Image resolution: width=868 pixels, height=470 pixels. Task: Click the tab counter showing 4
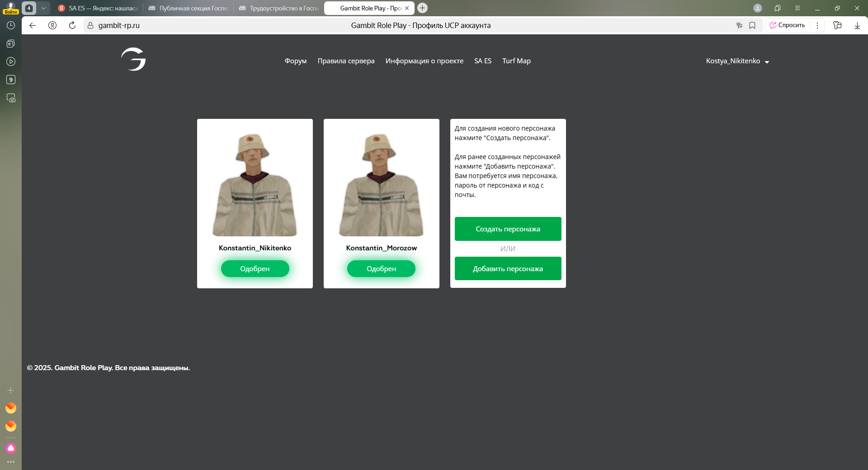[x=29, y=8]
